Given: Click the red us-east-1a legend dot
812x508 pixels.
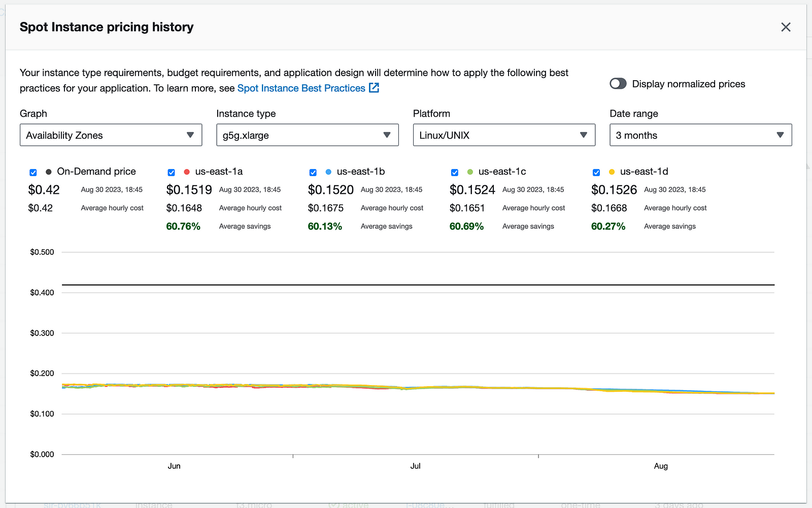Looking at the screenshot, I should click(x=187, y=172).
